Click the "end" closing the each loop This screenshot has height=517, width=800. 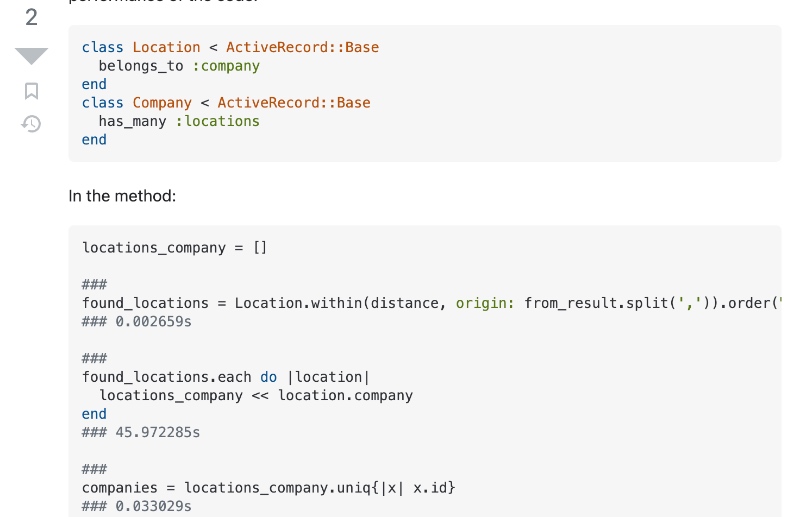click(x=94, y=414)
